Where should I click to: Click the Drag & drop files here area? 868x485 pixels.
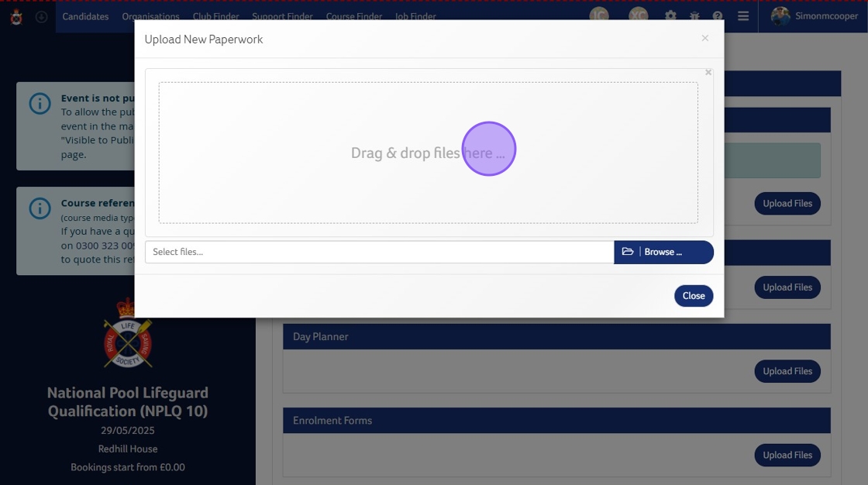click(x=428, y=153)
